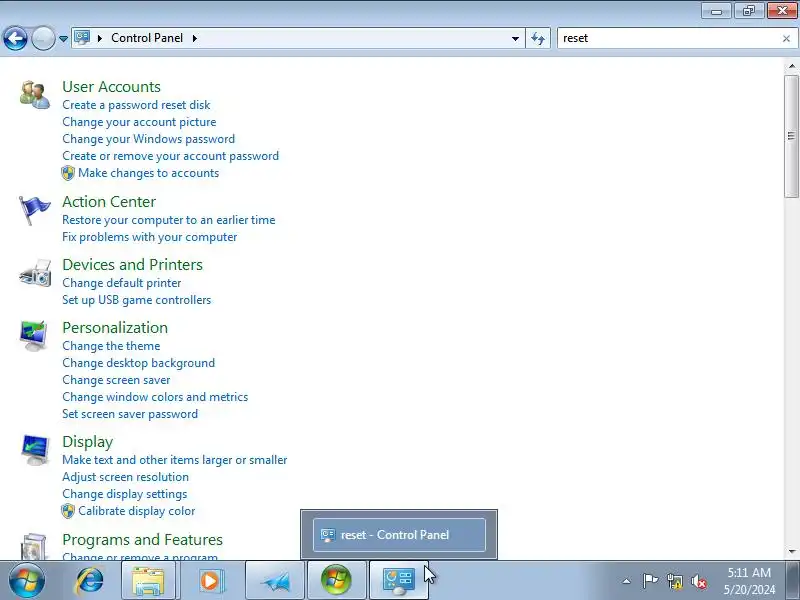
Task: Open Action Center flag in system tray
Action: coord(649,581)
